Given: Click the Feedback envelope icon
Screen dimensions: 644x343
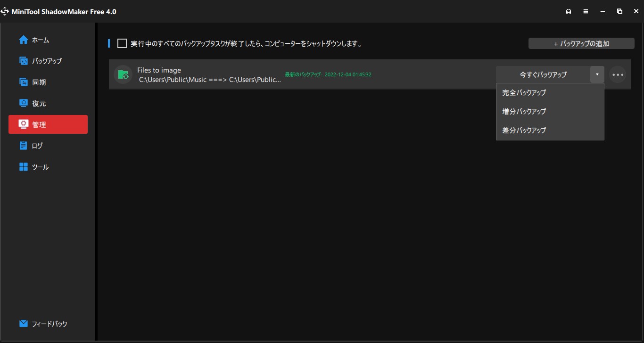Looking at the screenshot, I should 24,324.
